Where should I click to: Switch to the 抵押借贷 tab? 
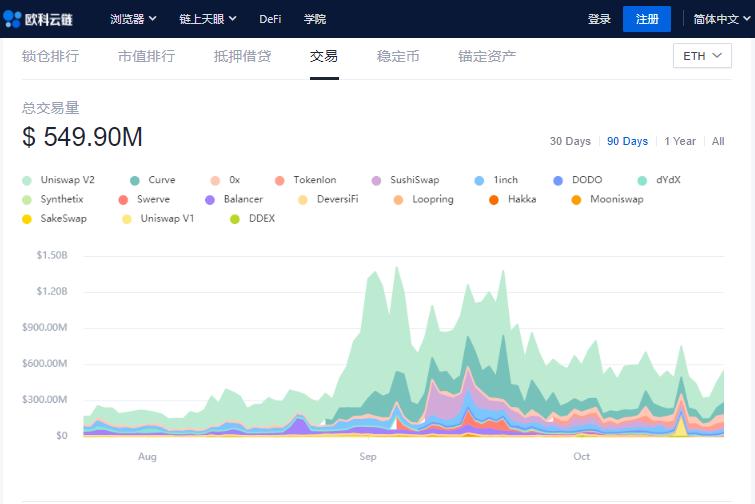tap(242, 56)
